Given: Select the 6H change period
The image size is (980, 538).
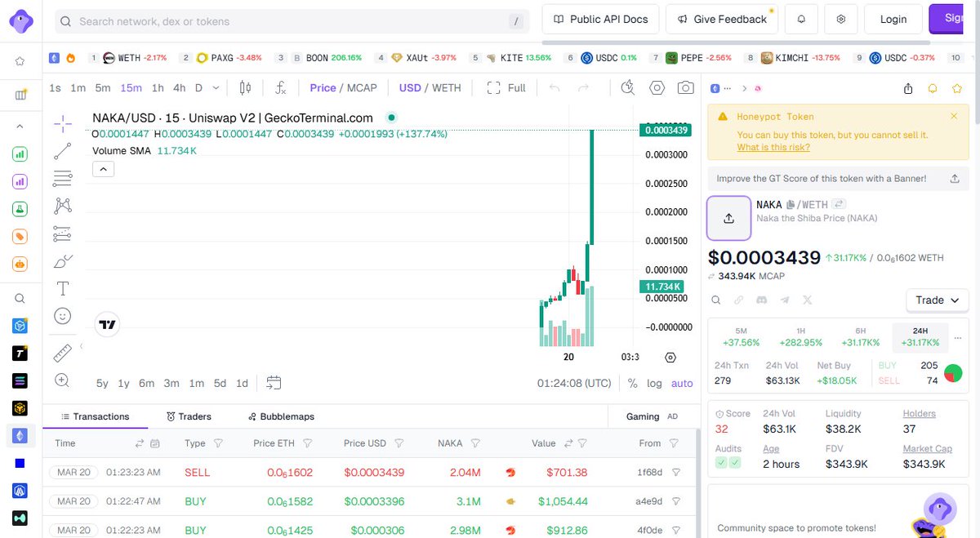Looking at the screenshot, I should click(x=861, y=336).
